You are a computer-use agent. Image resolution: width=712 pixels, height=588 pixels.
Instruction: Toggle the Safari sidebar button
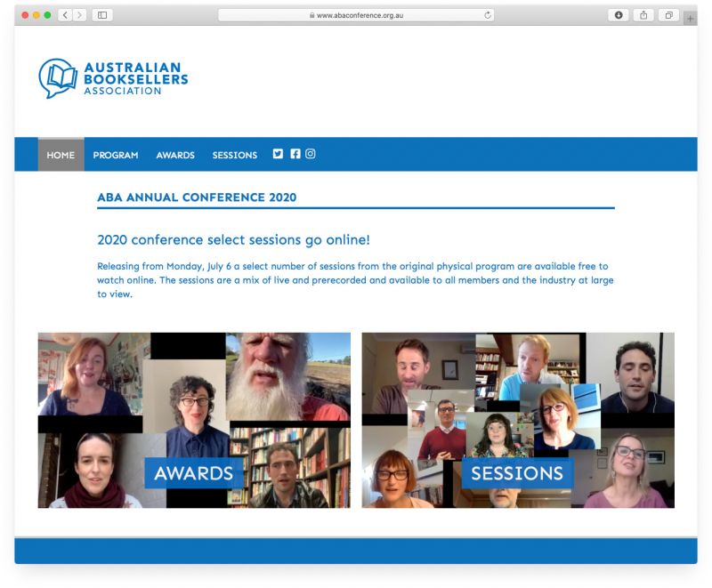(x=102, y=15)
